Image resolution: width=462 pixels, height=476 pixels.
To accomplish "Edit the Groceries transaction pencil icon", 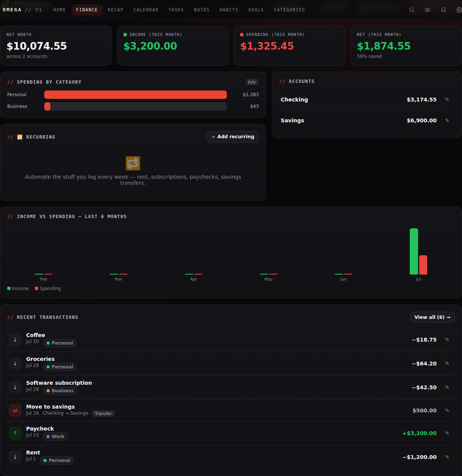I will (447, 364).
